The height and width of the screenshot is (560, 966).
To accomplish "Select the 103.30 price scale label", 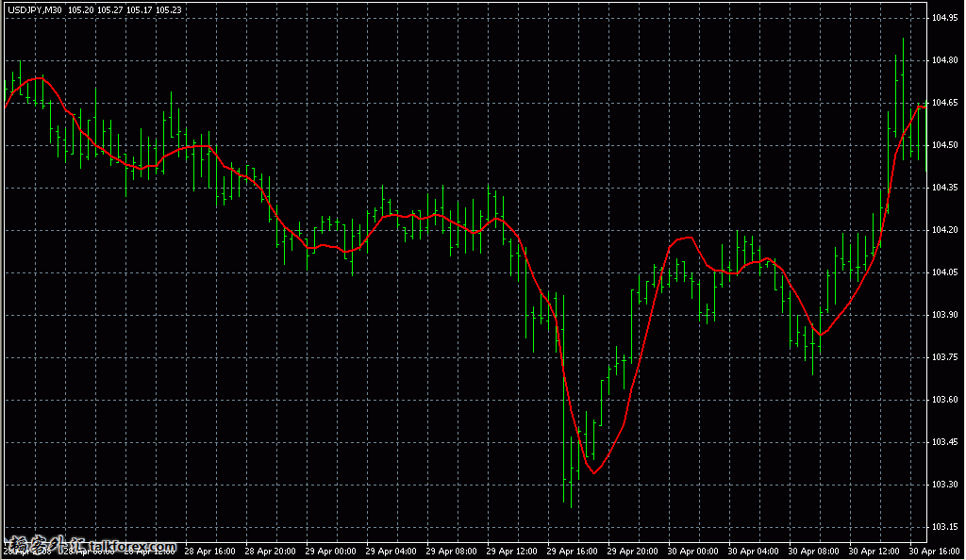I will [945, 485].
